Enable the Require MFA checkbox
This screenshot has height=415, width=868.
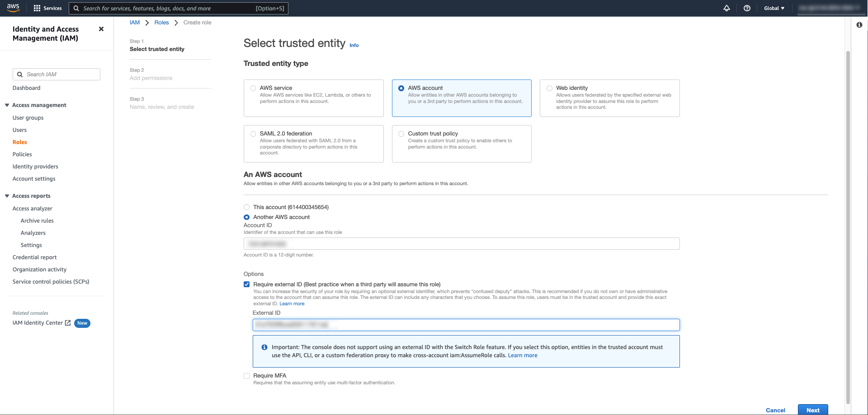pos(246,376)
